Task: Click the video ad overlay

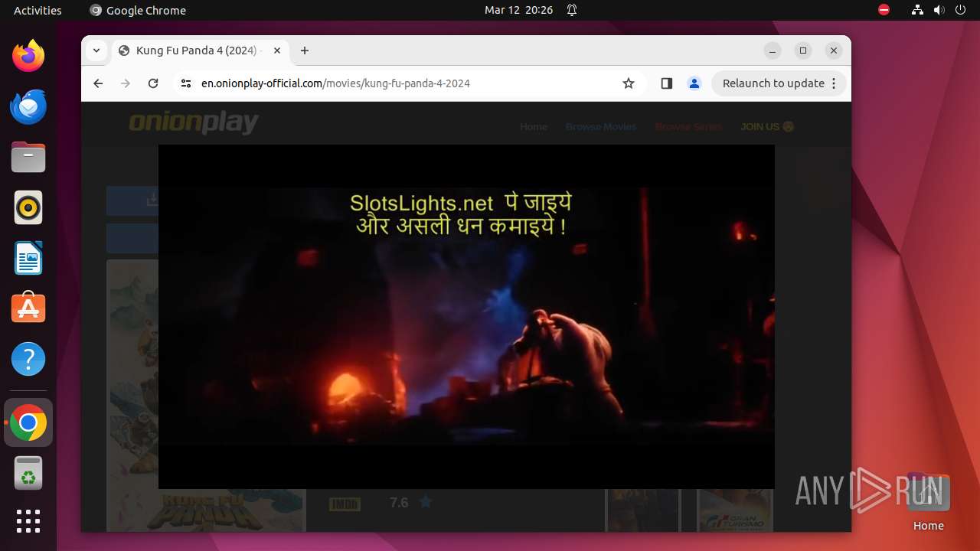Action: [x=466, y=316]
